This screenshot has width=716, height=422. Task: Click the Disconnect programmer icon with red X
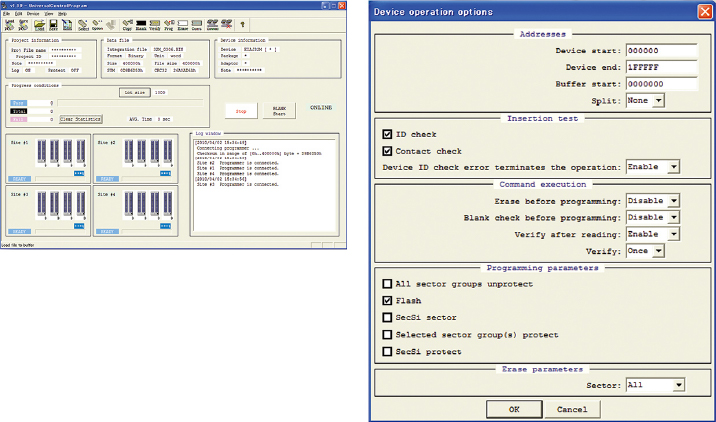[x=226, y=25]
